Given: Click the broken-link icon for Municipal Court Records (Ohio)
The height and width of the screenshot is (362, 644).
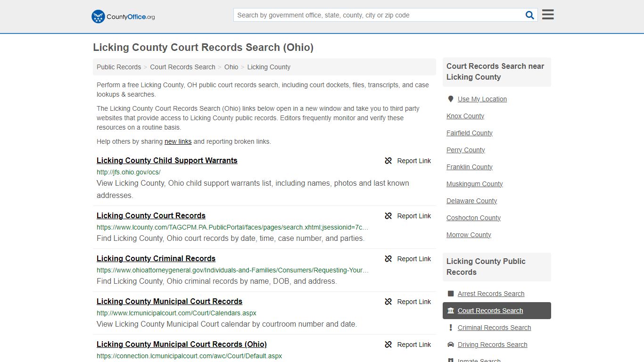Looking at the screenshot, I should [x=388, y=345].
